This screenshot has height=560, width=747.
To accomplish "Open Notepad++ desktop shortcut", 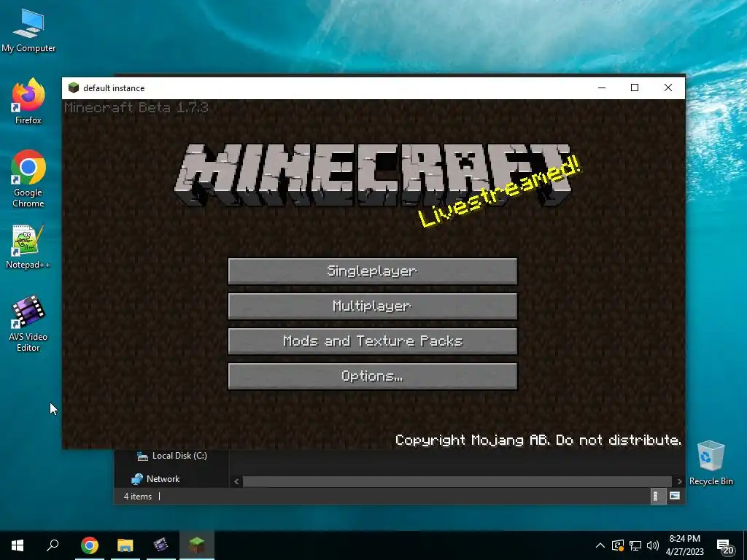I will pyautogui.click(x=28, y=246).
